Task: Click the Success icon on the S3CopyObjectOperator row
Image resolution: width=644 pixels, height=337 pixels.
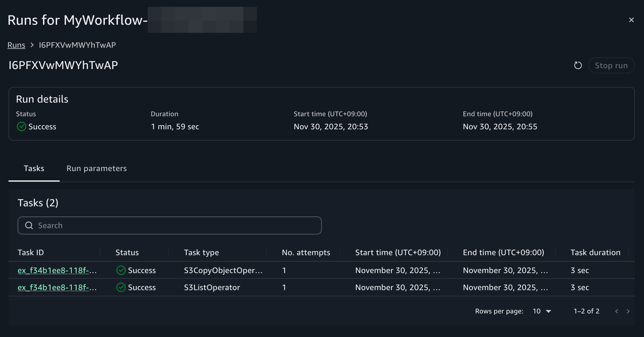Action: 121,270
